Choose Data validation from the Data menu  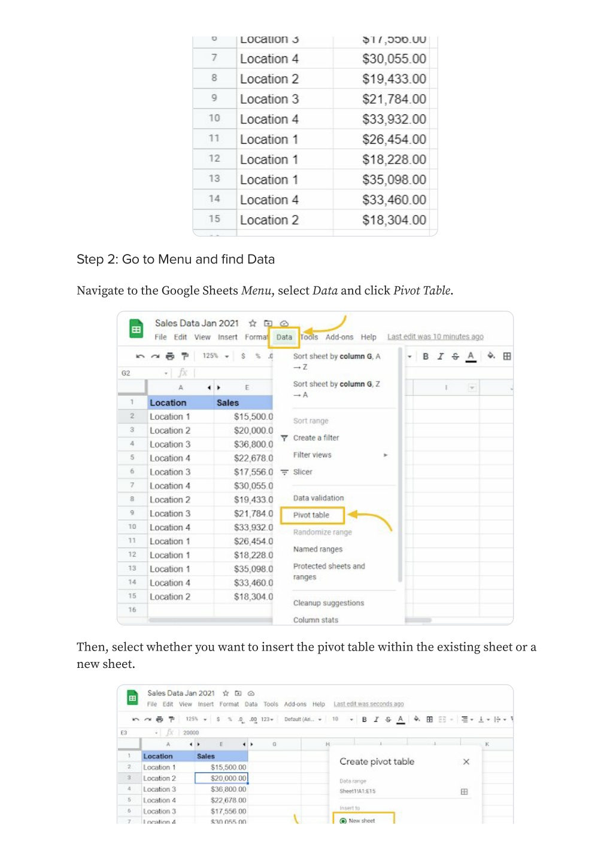pos(318,498)
